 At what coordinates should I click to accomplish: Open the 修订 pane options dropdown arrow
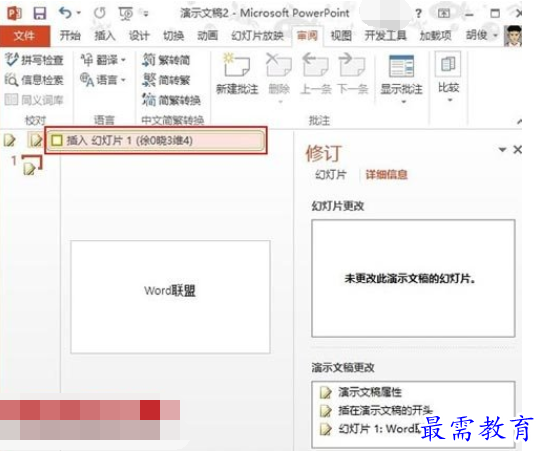[502, 150]
